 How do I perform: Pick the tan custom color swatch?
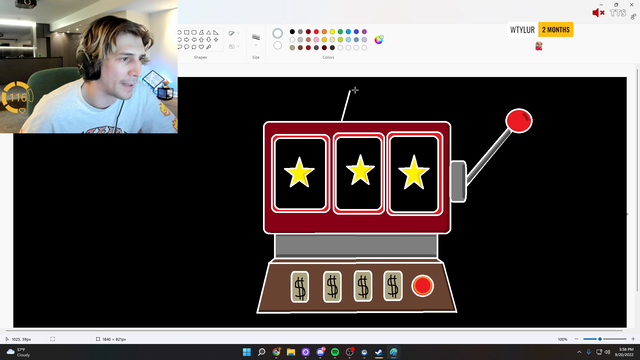tap(292, 47)
